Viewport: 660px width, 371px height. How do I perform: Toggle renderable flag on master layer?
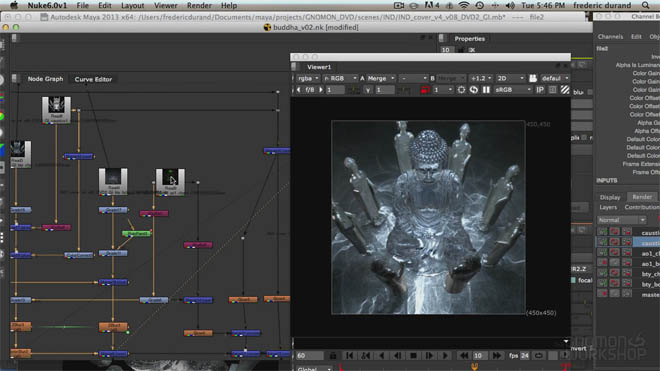[x=602, y=294]
